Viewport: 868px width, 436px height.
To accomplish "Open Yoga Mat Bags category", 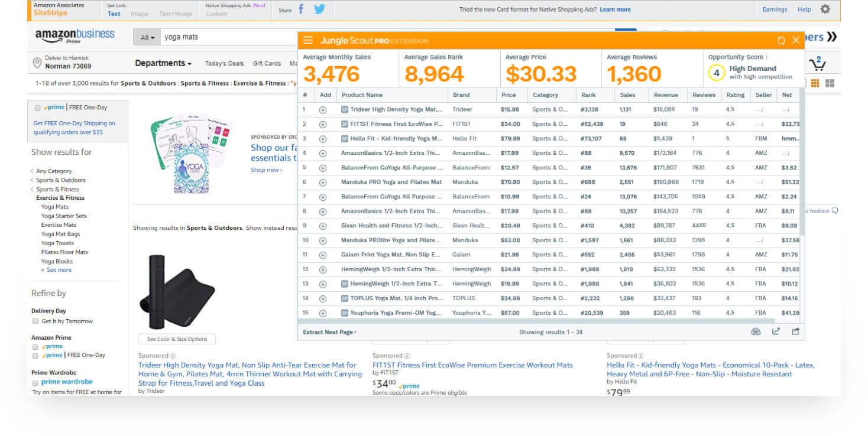I will click(x=60, y=234).
